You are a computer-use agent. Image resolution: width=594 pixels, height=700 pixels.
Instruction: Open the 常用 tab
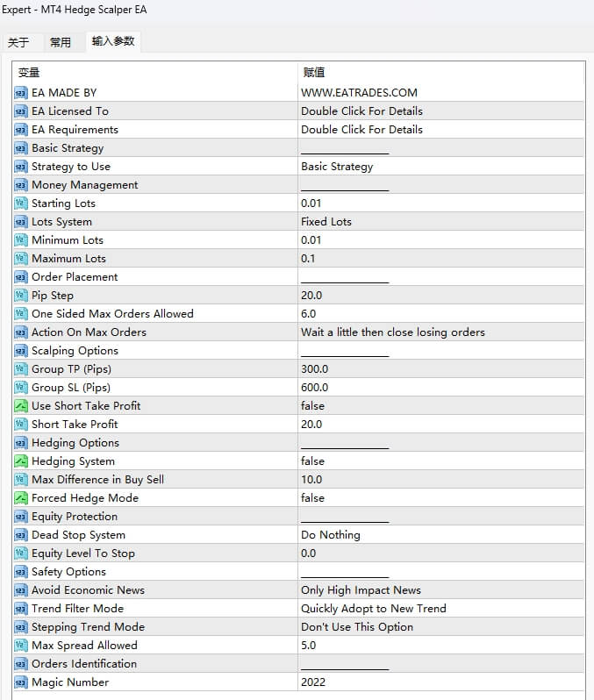[61, 42]
